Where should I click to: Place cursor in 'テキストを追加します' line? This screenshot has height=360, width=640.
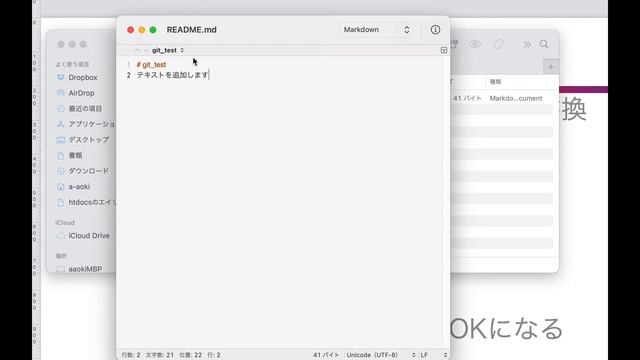[172, 75]
